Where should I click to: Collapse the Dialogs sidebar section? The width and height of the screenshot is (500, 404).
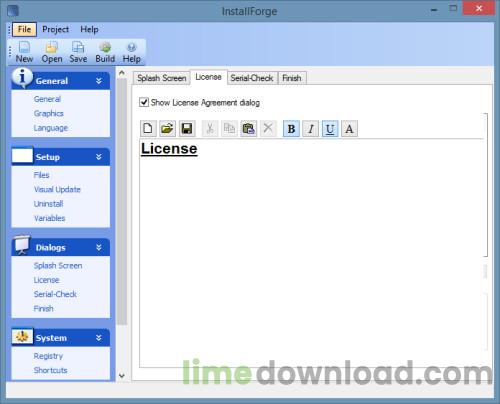click(99, 247)
